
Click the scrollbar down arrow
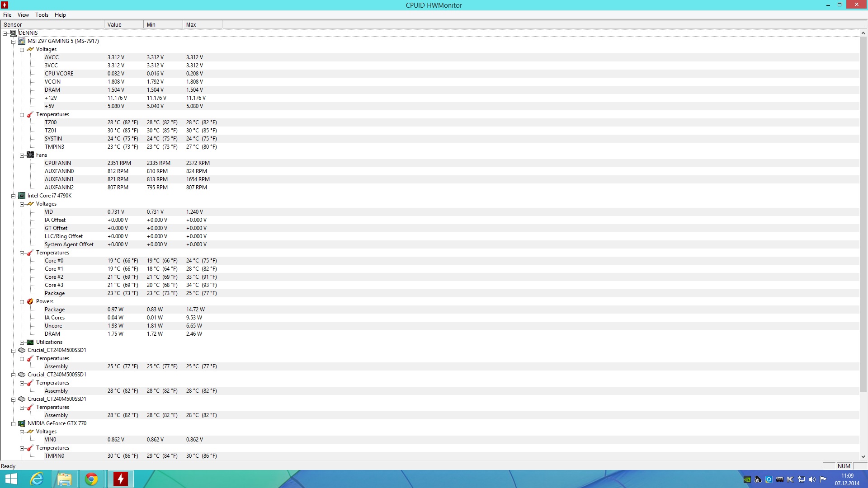[863, 457]
